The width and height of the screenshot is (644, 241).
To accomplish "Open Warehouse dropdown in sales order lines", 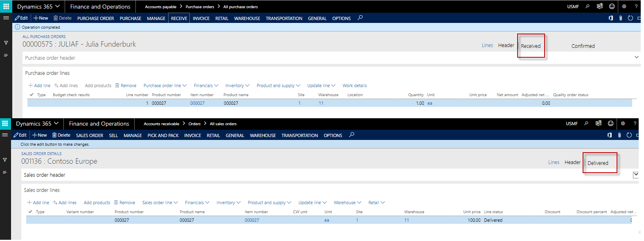I will (x=347, y=203).
